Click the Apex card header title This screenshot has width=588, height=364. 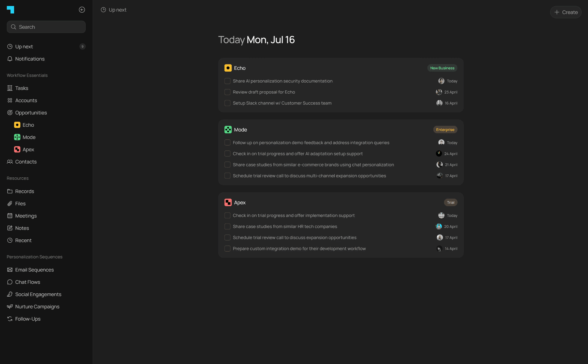pos(240,203)
